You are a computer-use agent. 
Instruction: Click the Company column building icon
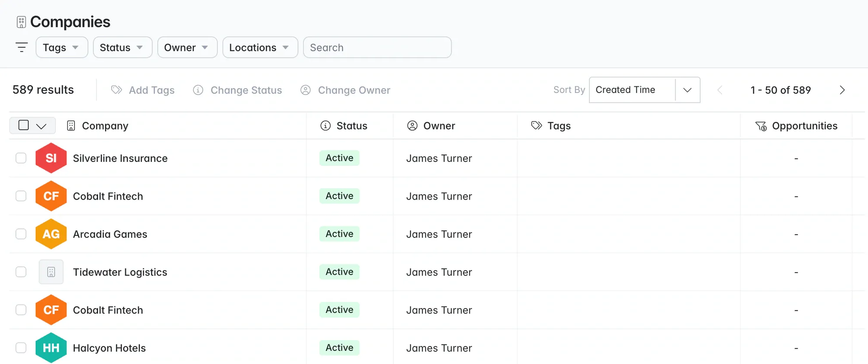(71, 126)
